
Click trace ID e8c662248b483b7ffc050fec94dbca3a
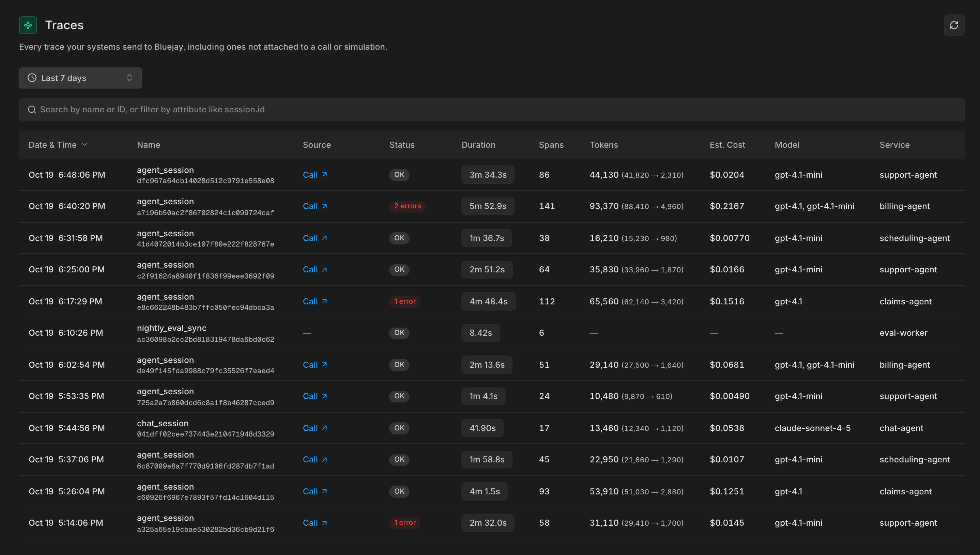pyautogui.click(x=205, y=307)
